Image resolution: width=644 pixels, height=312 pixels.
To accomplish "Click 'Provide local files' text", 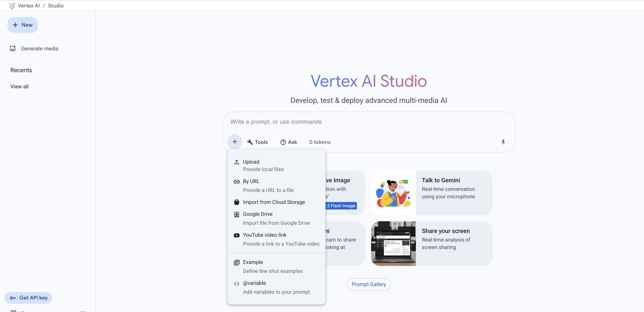I will point(263,169).
